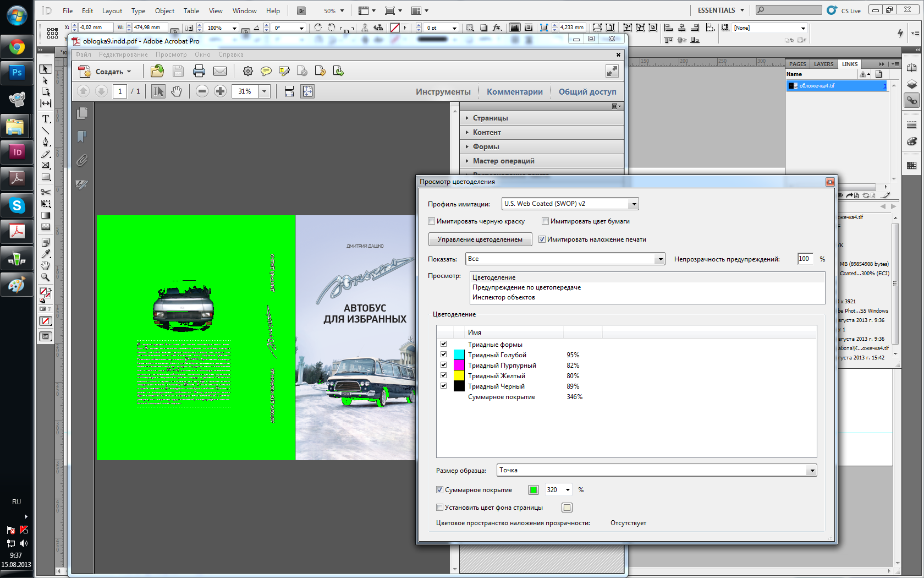Enable Установить цвет фона страницы checkbox
The height and width of the screenshot is (578, 924).
(x=439, y=508)
